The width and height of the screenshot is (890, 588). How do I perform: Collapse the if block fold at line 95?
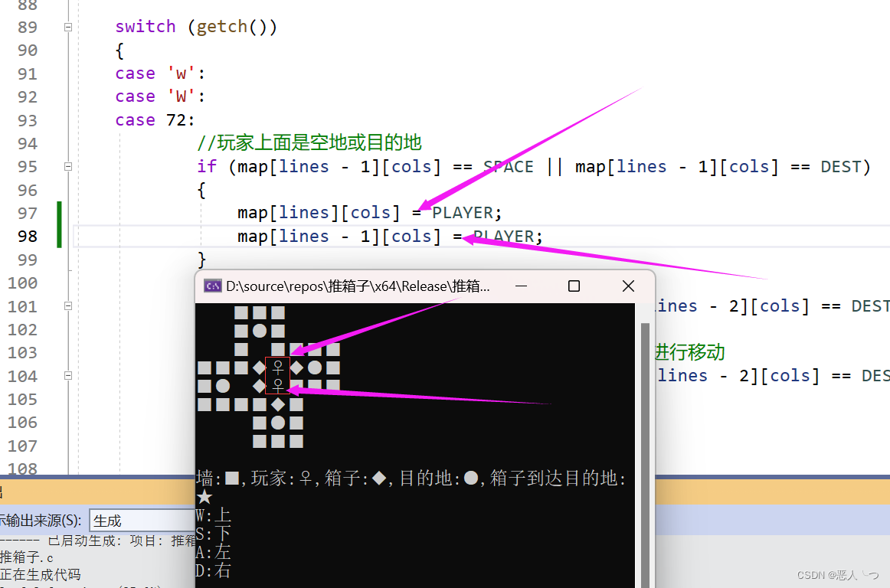[68, 166]
